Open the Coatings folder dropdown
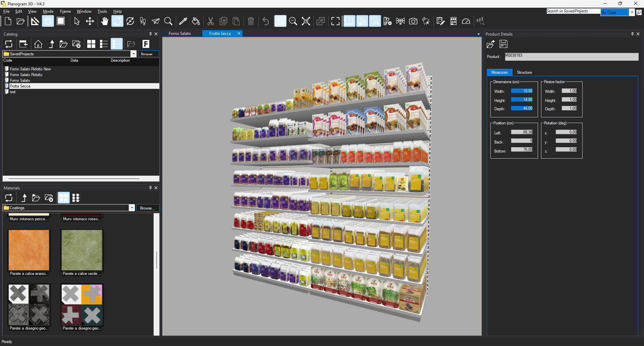The height and width of the screenshot is (346, 644). click(x=132, y=208)
